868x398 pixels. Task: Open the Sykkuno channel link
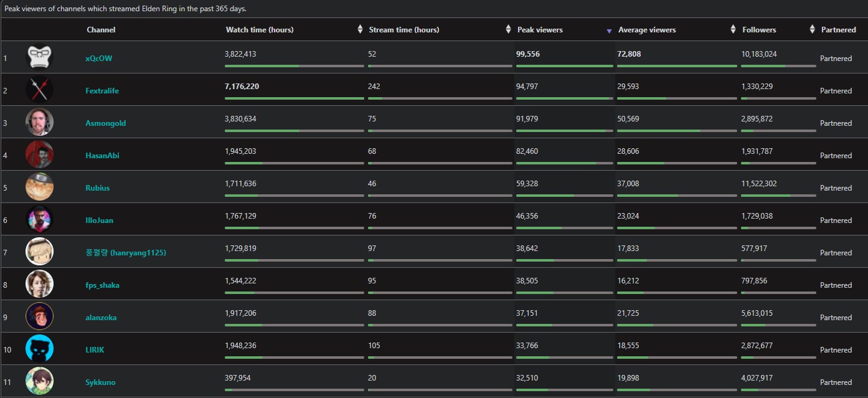pos(100,382)
